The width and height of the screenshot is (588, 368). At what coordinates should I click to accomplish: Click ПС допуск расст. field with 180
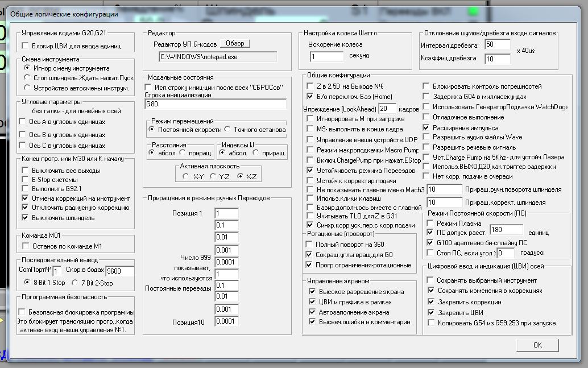pos(506,230)
